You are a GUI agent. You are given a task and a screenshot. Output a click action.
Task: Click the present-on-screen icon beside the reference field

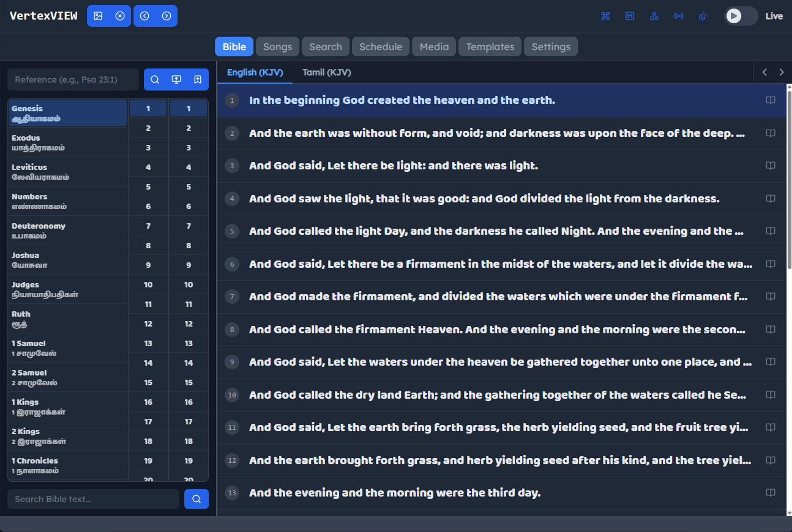176,79
